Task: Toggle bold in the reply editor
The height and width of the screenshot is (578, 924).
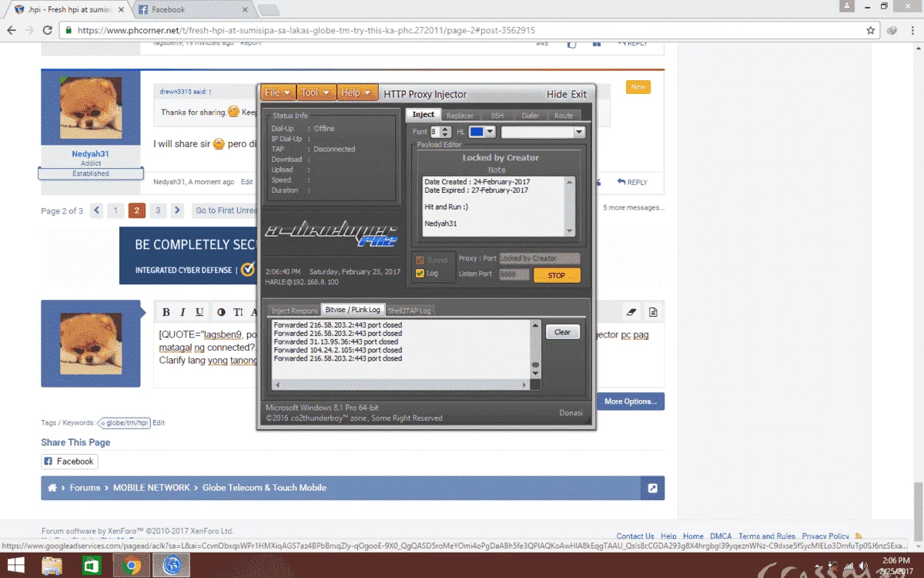Action: [166, 312]
